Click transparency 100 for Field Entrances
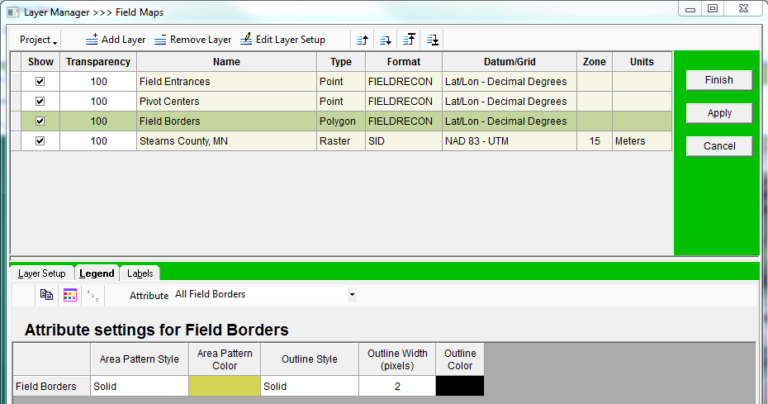The height and width of the screenshot is (404, 768). pos(98,82)
